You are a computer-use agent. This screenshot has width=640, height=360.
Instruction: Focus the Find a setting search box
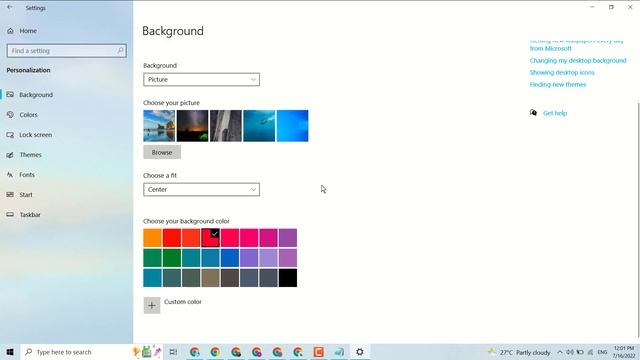pos(67,51)
